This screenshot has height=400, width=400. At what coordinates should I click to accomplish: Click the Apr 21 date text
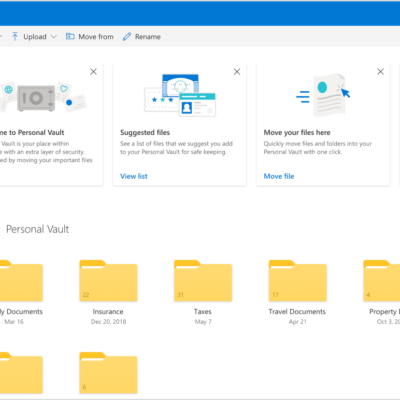point(298,322)
